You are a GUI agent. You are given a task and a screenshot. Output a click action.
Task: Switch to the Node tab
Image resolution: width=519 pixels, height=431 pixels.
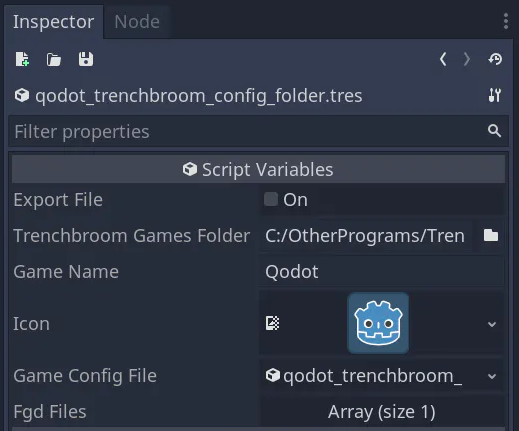[x=137, y=22]
